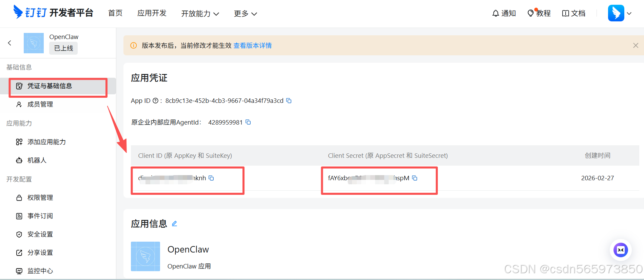Go back using the left chevron arrow
The height and width of the screenshot is (280, 644).
coord(9,43)
